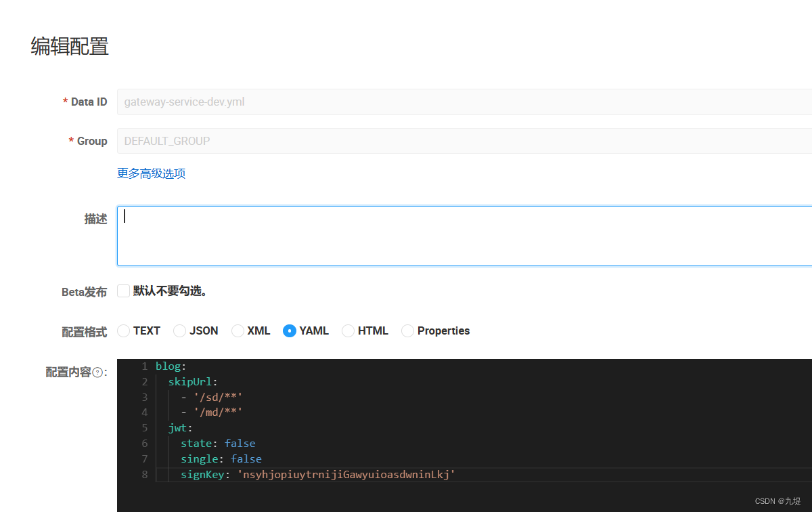Click the 编辑配置 page heading
812x512 pixels.
(x=70, y=46)
